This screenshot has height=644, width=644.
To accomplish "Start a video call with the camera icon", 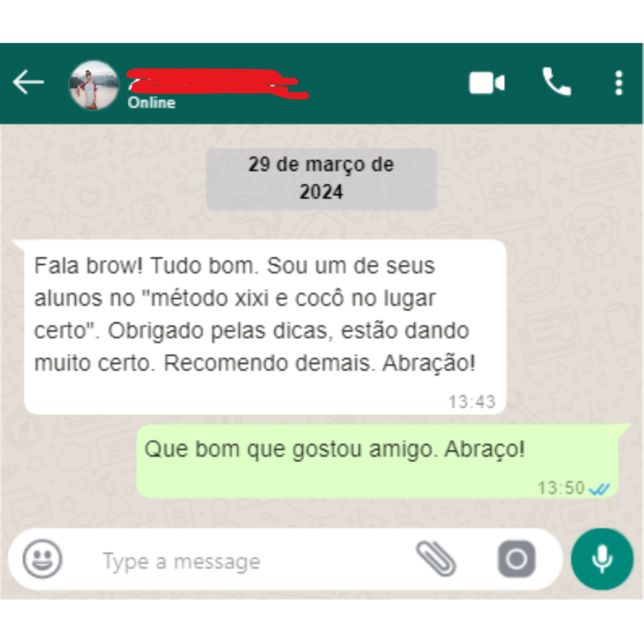I will click(487, 83).
